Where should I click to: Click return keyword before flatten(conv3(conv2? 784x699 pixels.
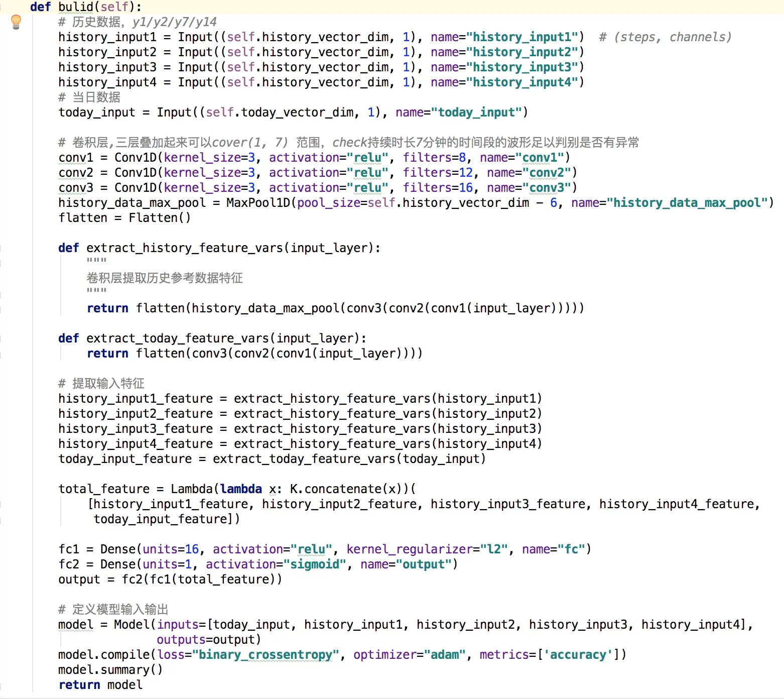click(x=107, y=354)
